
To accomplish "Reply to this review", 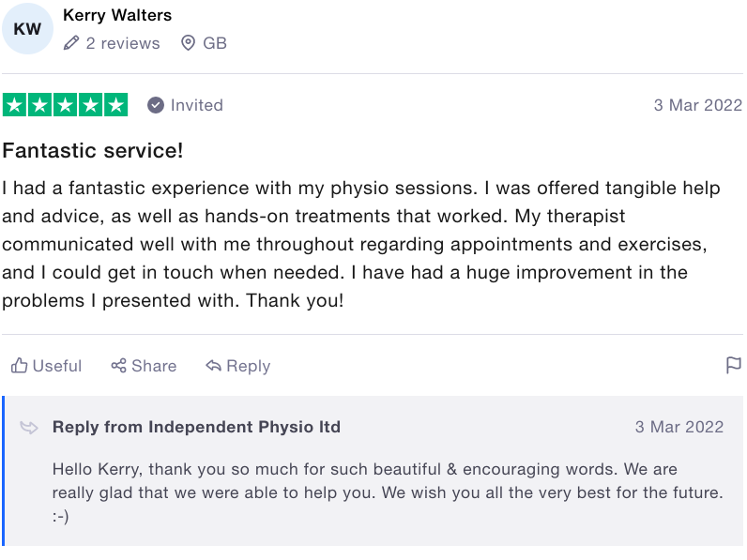I will (x=237, y=366).
